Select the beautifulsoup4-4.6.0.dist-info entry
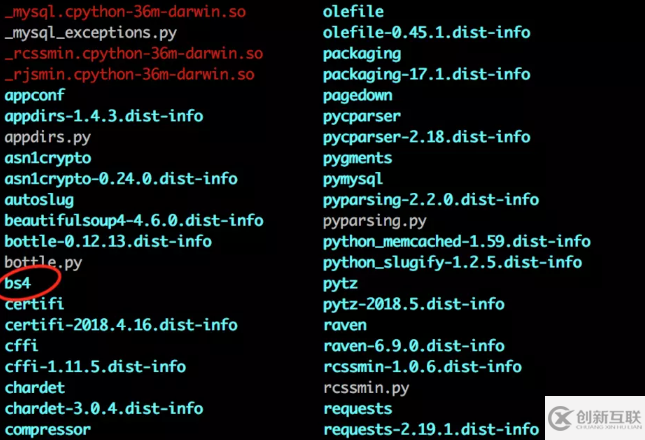 134,220
